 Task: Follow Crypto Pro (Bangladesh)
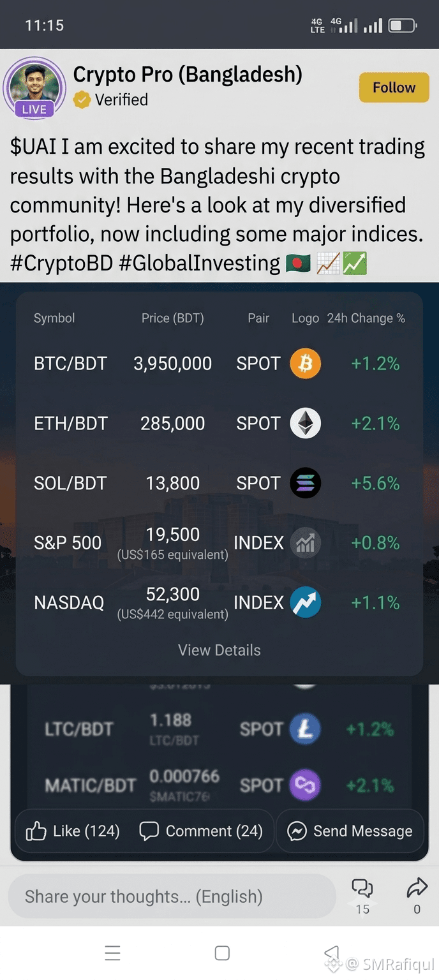[394, 87]
